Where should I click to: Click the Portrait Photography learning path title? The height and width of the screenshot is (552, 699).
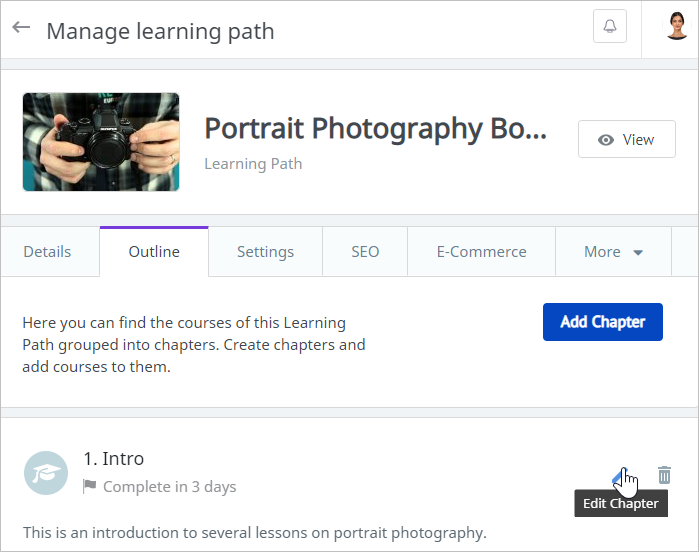(375, 129)
